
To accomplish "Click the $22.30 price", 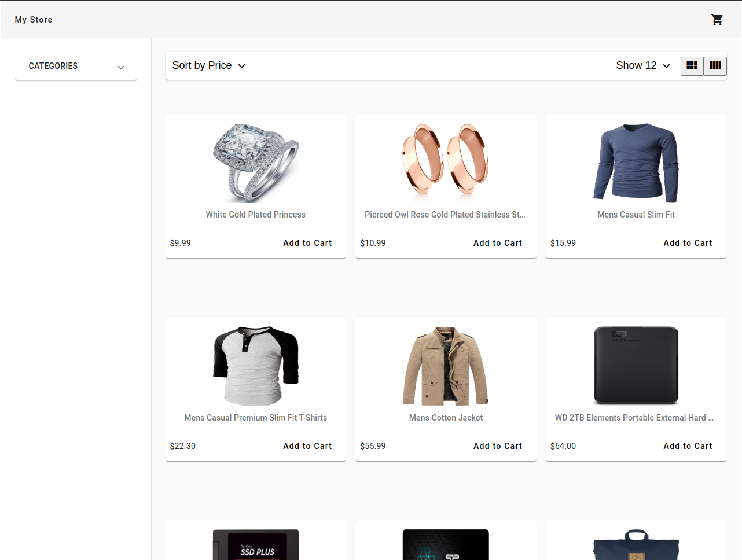I will tap(183, 446).
